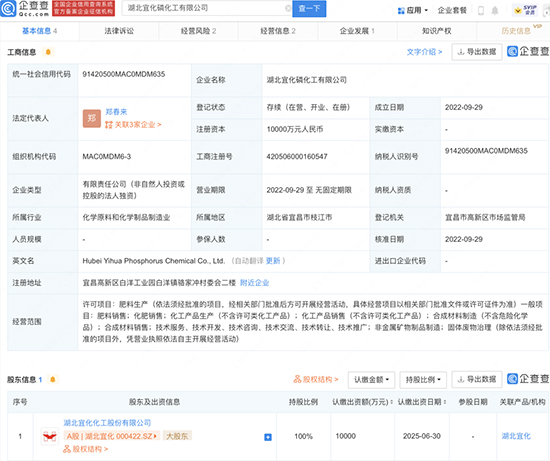Viewport: 550px width, 461px height.
Task: Open the 持股比例 sort dropdown
Action: [x=423, y=380]
